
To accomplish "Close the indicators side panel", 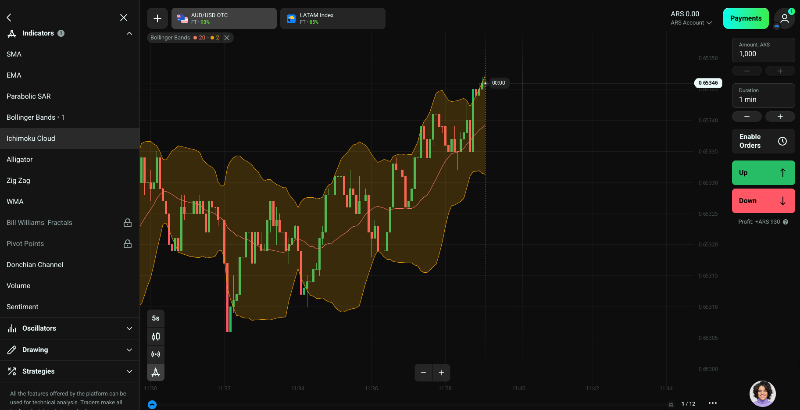I will tap(123, 17).
